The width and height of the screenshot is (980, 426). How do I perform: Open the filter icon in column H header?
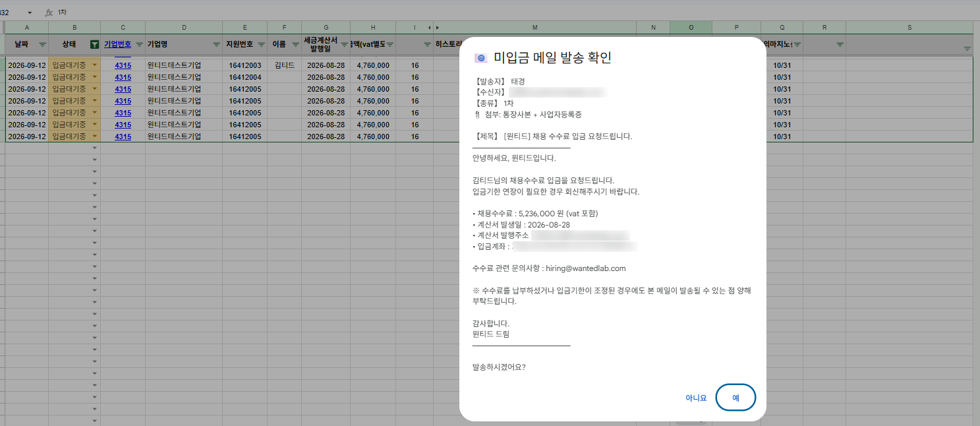click(x=389, y=44)
